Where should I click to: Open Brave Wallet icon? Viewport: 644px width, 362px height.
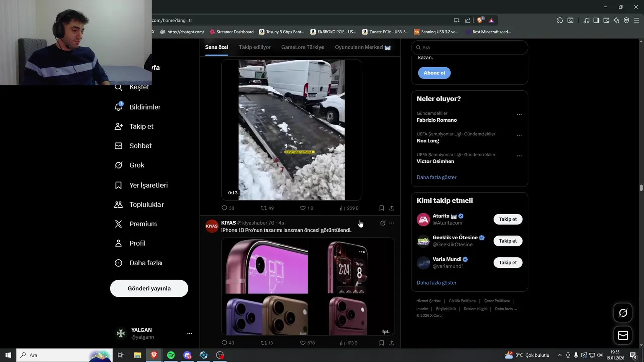tap(606, 20)
